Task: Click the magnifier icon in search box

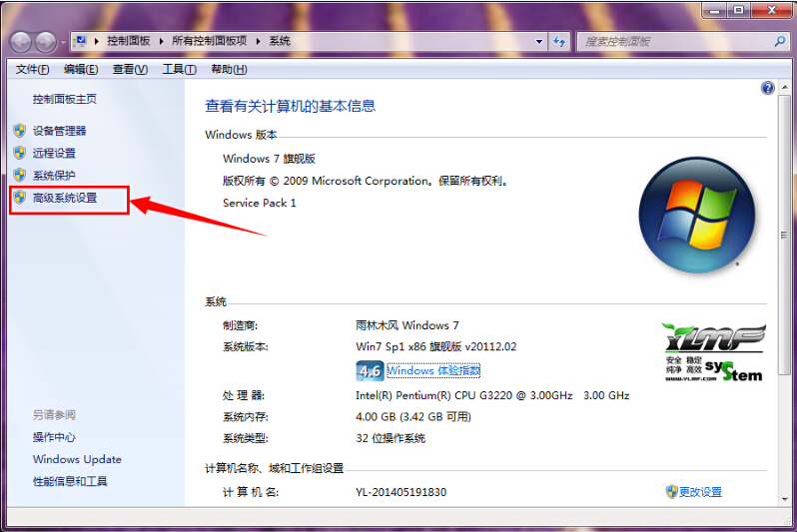Action: 780,41
